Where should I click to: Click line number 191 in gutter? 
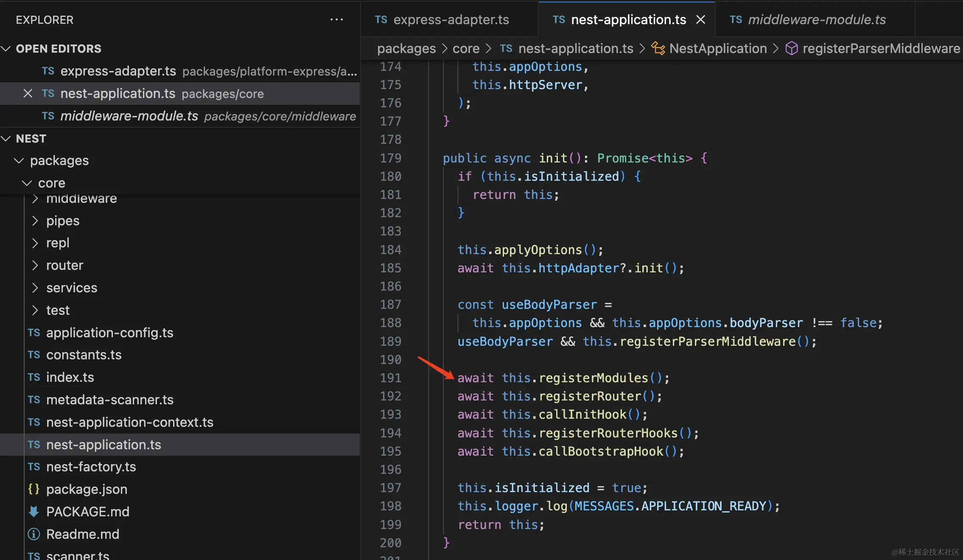point(390,378)
